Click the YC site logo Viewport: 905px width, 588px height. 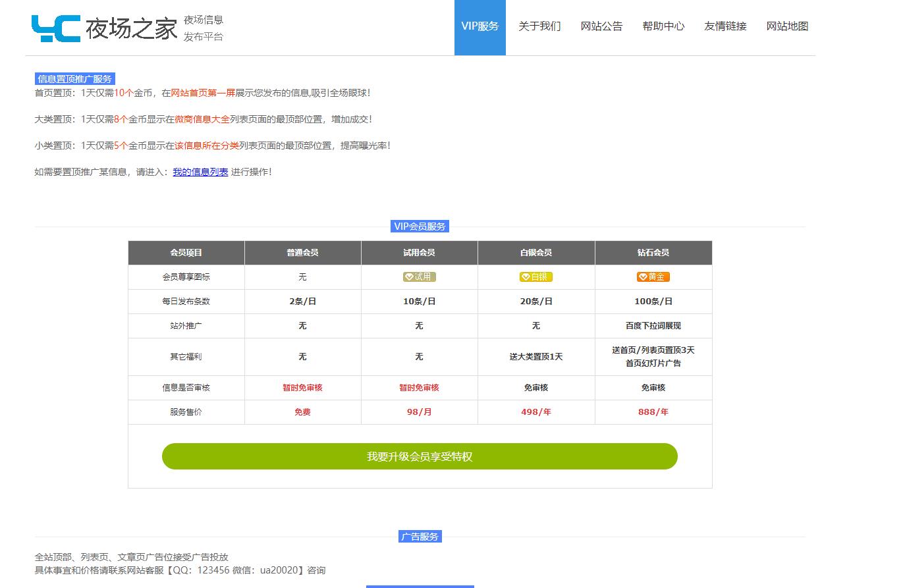(x=56, y=28)
